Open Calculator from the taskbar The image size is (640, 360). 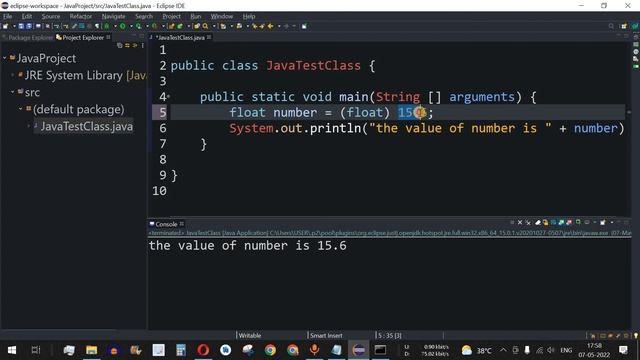tap(181, 350)
